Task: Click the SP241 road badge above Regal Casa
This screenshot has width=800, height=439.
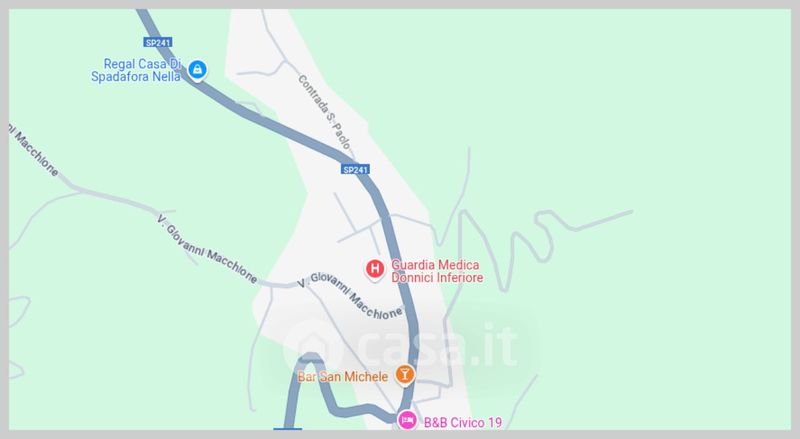Action: (x=158, y=42)
